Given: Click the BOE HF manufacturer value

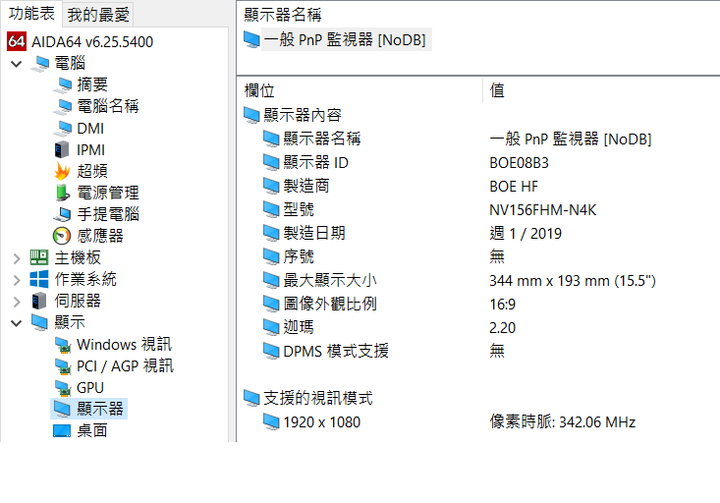Looking at the screenshot, I should (513, 186).
